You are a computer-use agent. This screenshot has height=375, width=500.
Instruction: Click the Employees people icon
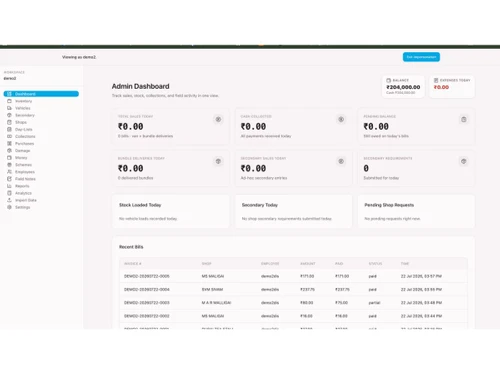(9, 172)
